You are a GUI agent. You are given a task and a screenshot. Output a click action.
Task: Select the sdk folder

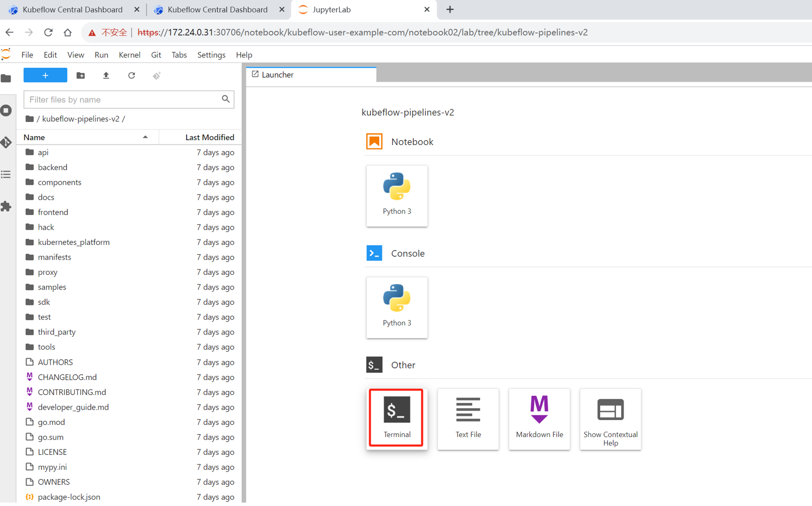click(129, 302)
